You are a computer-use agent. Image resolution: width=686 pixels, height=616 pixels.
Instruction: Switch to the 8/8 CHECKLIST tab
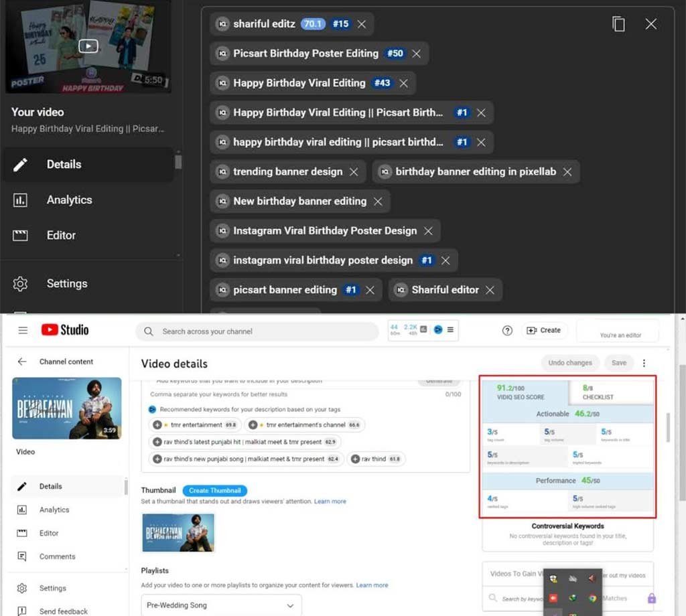pyautogui.click(x=611, y=392)
